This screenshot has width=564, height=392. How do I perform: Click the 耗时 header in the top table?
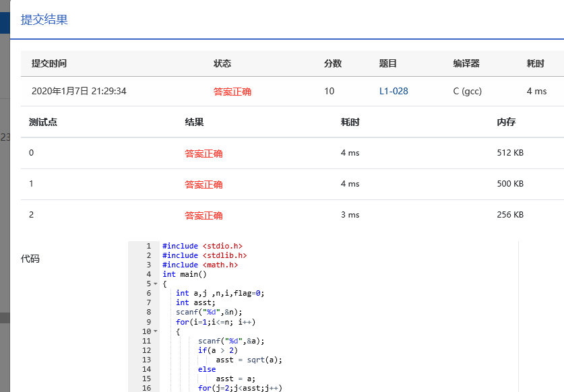pos(536,64)
